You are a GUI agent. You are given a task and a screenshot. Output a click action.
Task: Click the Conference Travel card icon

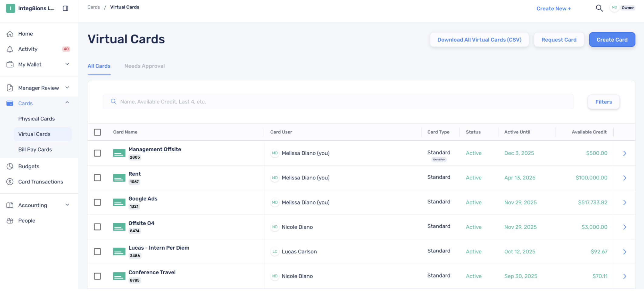point(119,276)
